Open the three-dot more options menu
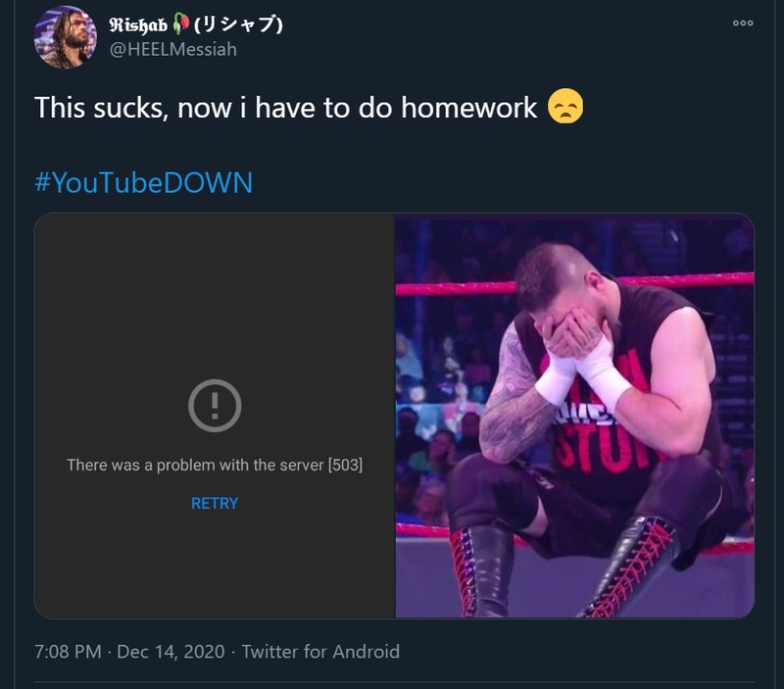This screenshot has width=784, height=689. click(x=742, y=23)
